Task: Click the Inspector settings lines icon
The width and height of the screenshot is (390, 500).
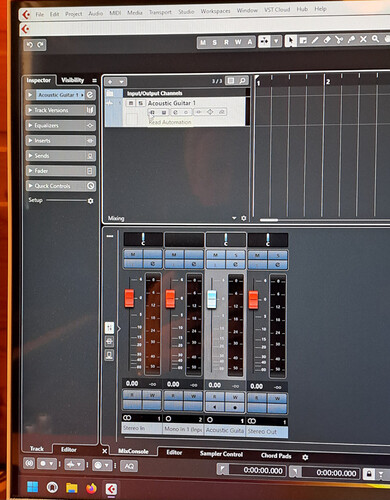Action: coord(94,80)
